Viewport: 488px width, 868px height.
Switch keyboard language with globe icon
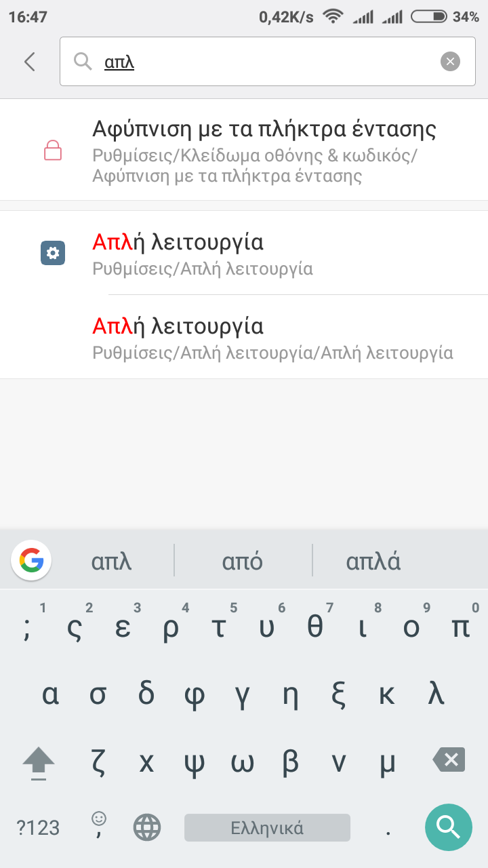147,827
